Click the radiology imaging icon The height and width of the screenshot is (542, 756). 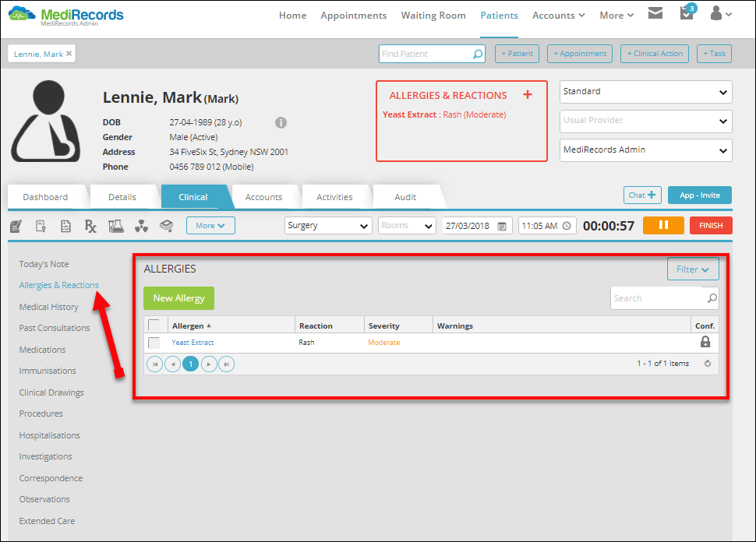[141, 226]
